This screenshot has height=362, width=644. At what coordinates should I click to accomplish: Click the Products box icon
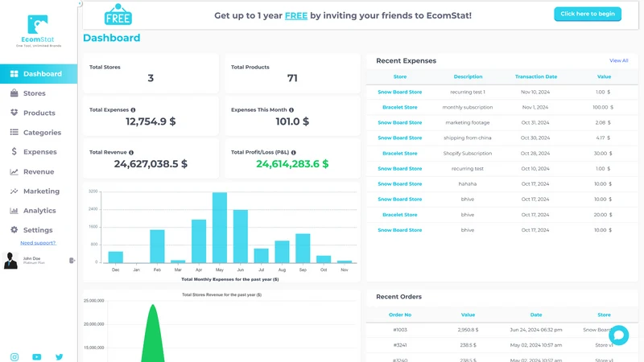point(14,113)
